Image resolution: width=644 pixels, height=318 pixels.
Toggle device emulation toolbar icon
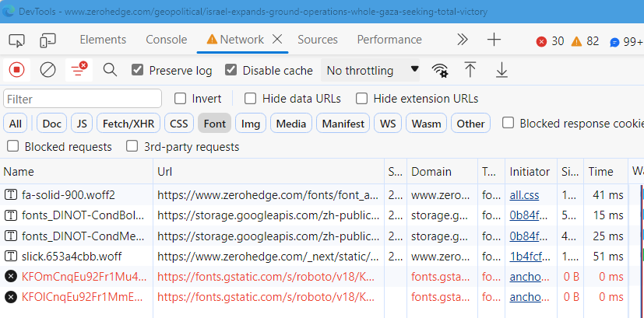pyautogui.click(x=48, y=40)
